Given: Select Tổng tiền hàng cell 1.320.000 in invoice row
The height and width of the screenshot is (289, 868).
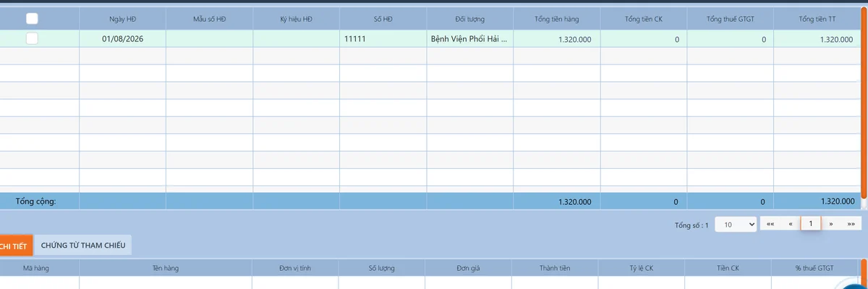Looking at the screenshot, I should click(557, 39).
